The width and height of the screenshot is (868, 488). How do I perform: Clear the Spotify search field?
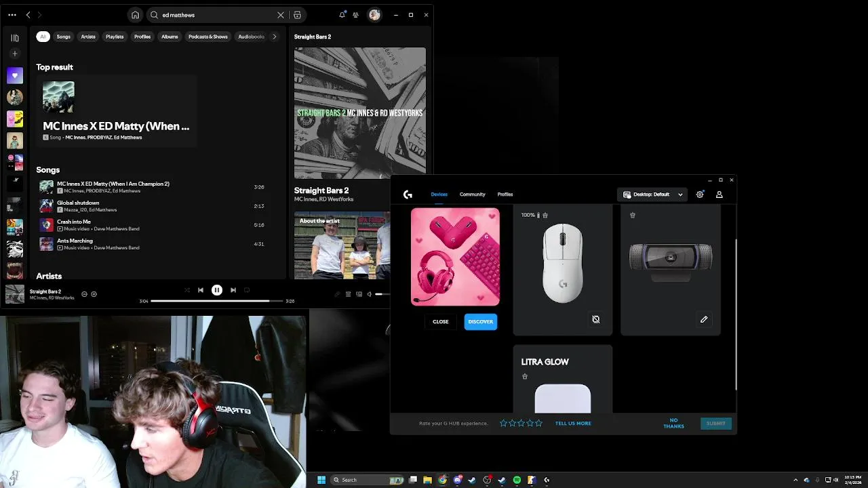(281, 15)
